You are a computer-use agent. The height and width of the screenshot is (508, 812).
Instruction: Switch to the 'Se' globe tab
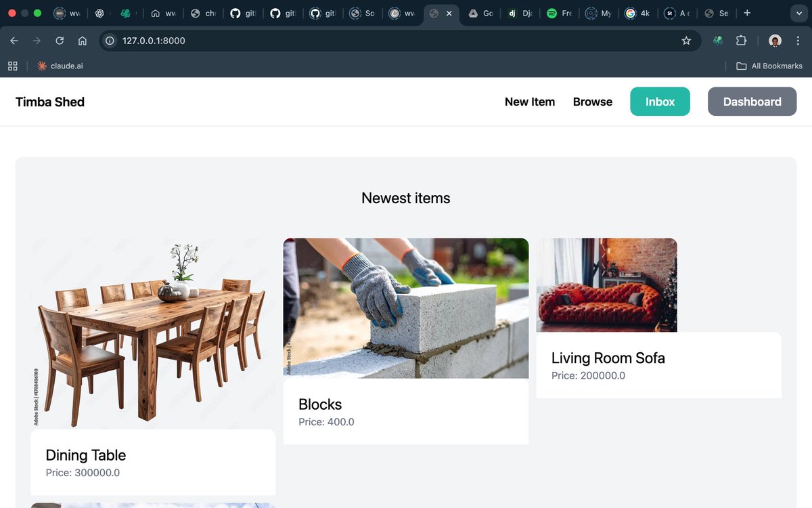click(717, 13)
